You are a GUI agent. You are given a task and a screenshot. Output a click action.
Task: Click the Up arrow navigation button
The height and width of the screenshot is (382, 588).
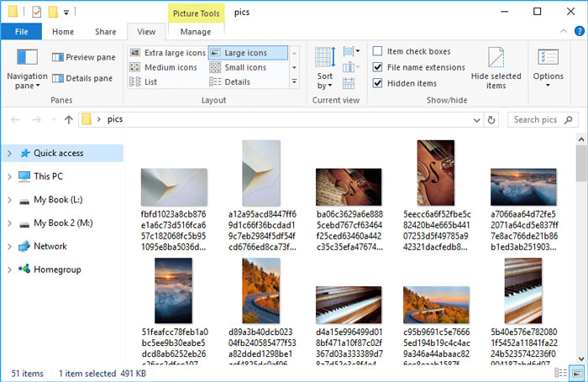click(68, 119)
